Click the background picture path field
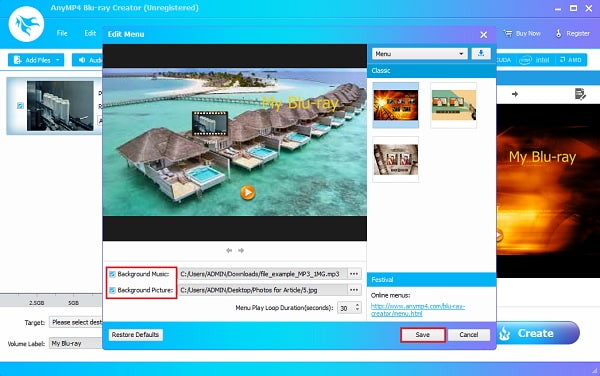This screenshot has height=376, width=600. (263, 290)
